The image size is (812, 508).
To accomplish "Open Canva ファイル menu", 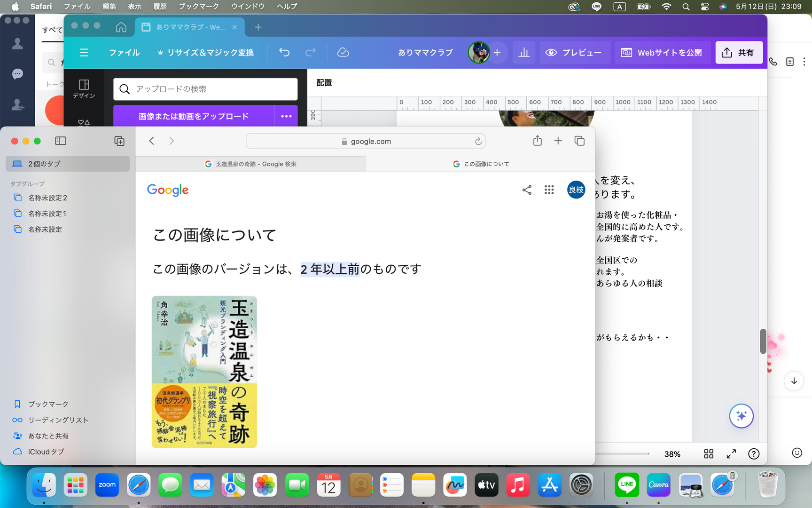I will pyautogui.click(x=124, y=53).
